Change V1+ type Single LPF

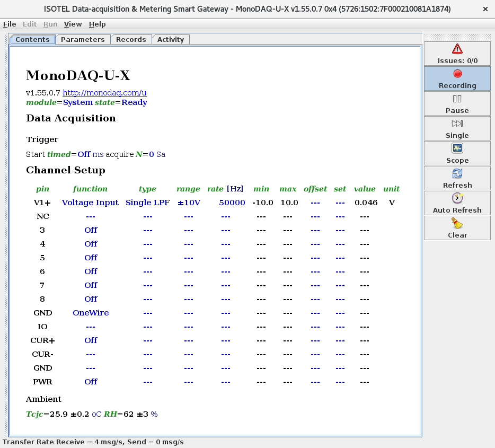(x=147, y=203)
